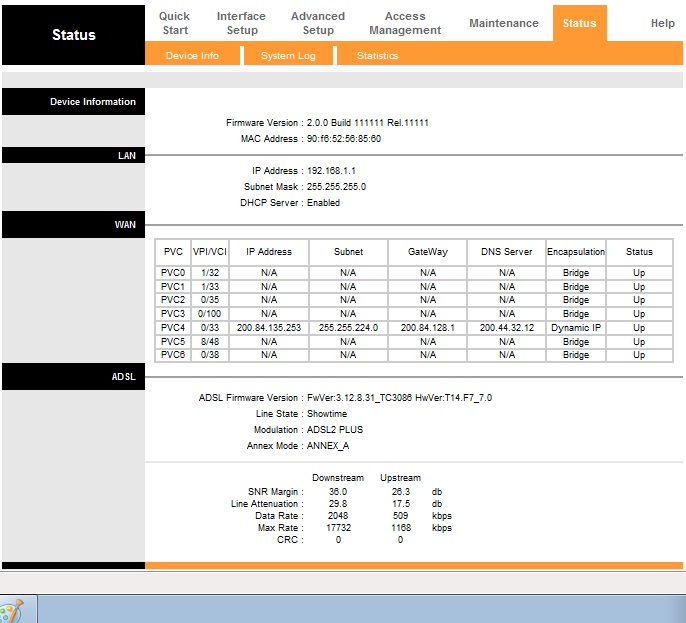This screenshot has width=686, height=623.
Task: Click the GateWay column header
Action: click(427, 252)
